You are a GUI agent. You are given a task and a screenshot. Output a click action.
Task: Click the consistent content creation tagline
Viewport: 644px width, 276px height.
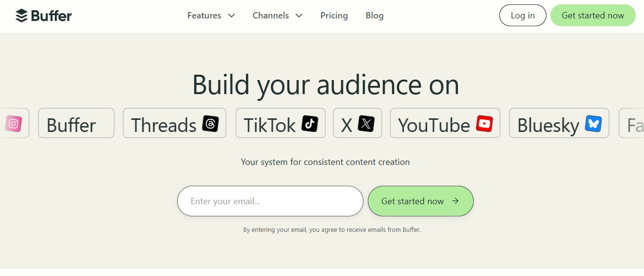325,162
